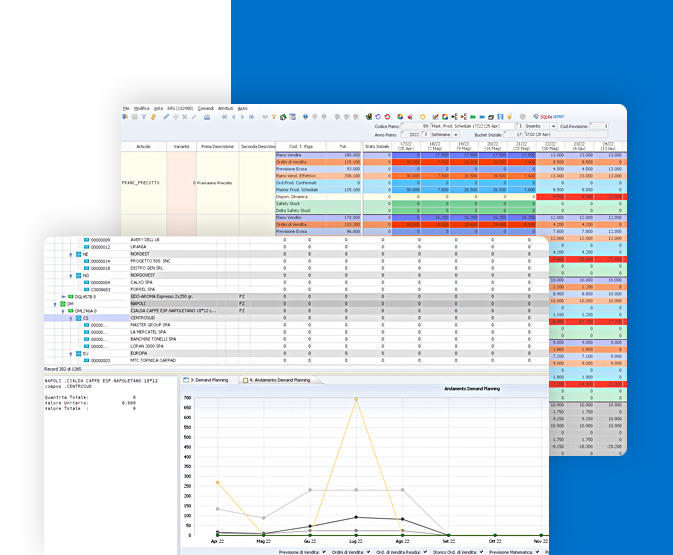Toggle the Previsione di Vendita series checkbox
Image resolution: width=673 pixels, height=555 pixels.
pyautogui.click(x=324, y=552)
